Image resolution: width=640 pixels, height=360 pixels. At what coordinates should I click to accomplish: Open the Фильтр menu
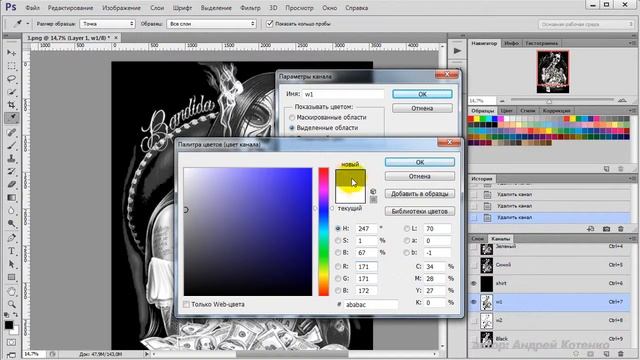click(250, 8)
